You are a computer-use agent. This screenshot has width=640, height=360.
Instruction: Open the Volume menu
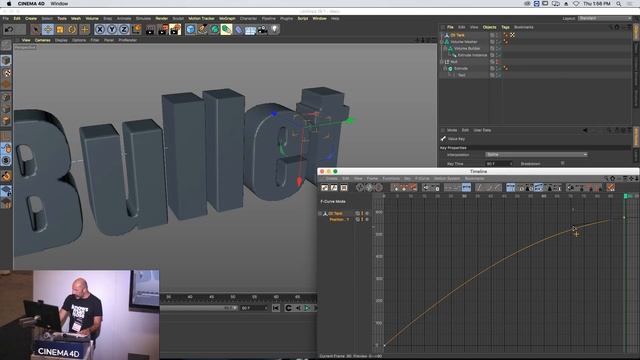click(x=92, y=18)
